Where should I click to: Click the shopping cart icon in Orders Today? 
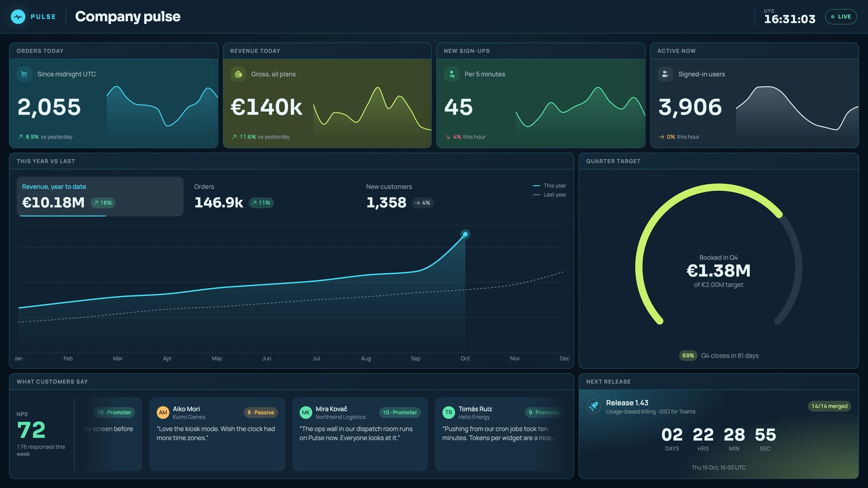pyautogui.click(x=24, y=74)
